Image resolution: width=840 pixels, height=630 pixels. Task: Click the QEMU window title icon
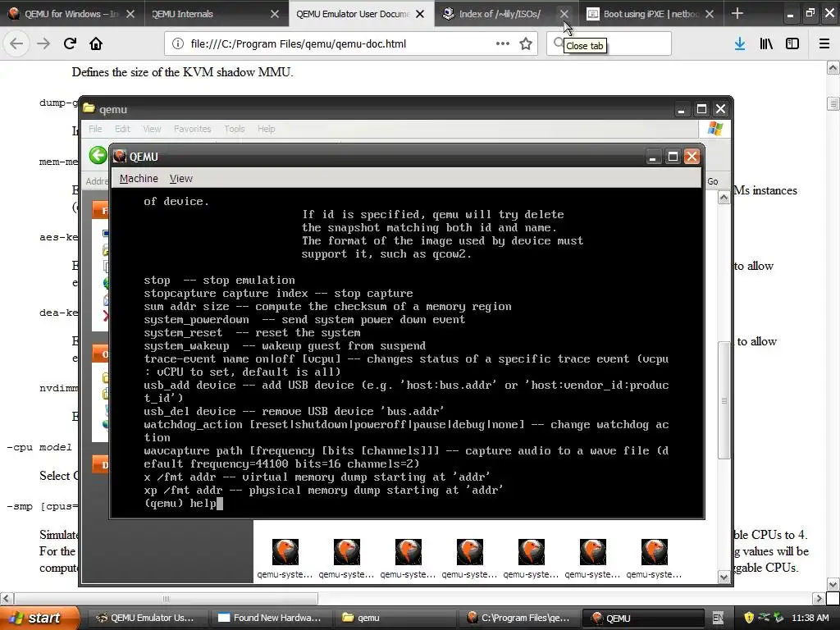click(120, 156)
